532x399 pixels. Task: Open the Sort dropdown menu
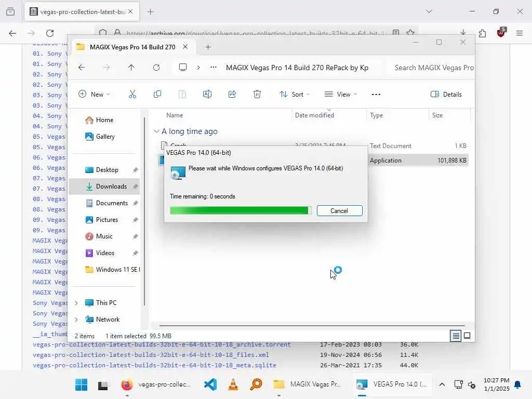pos(295,95)
